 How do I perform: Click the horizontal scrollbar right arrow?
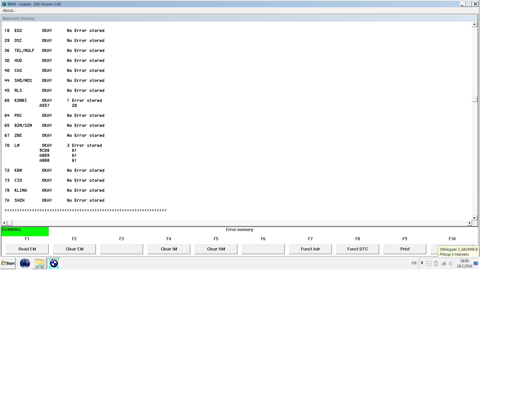469,223
